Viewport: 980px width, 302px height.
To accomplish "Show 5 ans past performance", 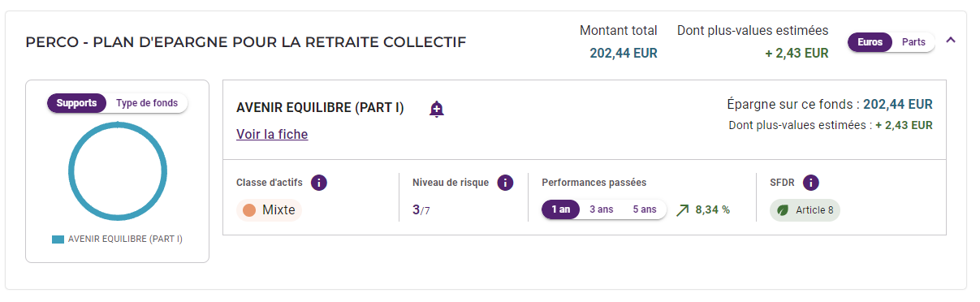I will pos(645,209).
